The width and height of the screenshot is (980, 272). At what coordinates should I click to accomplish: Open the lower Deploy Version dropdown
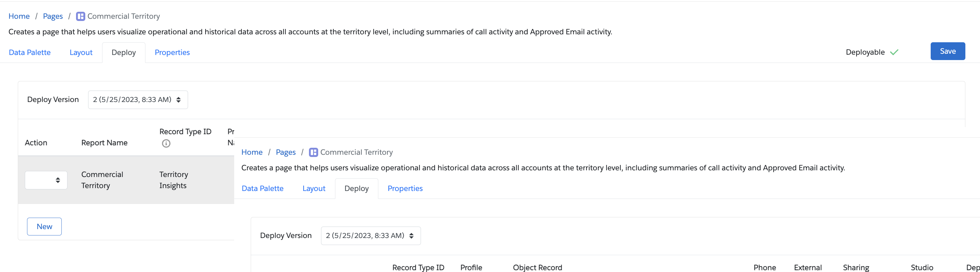coord(371,235)
